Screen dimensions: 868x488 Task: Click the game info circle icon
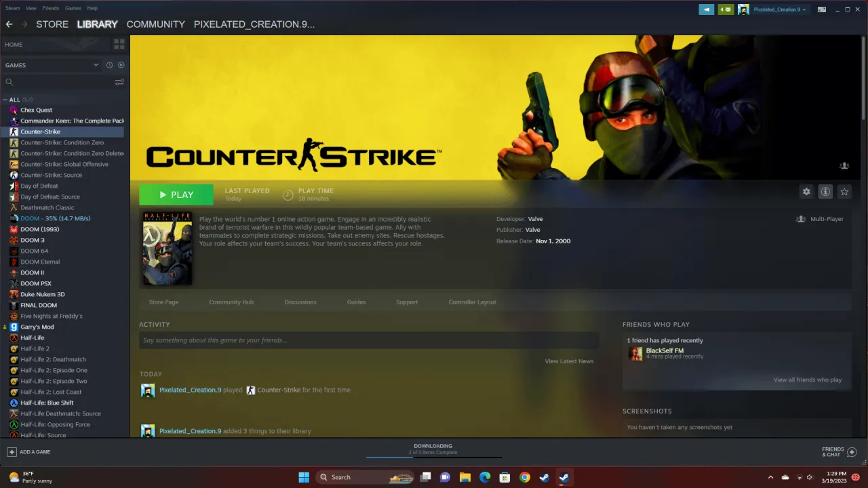pos(825,192)
